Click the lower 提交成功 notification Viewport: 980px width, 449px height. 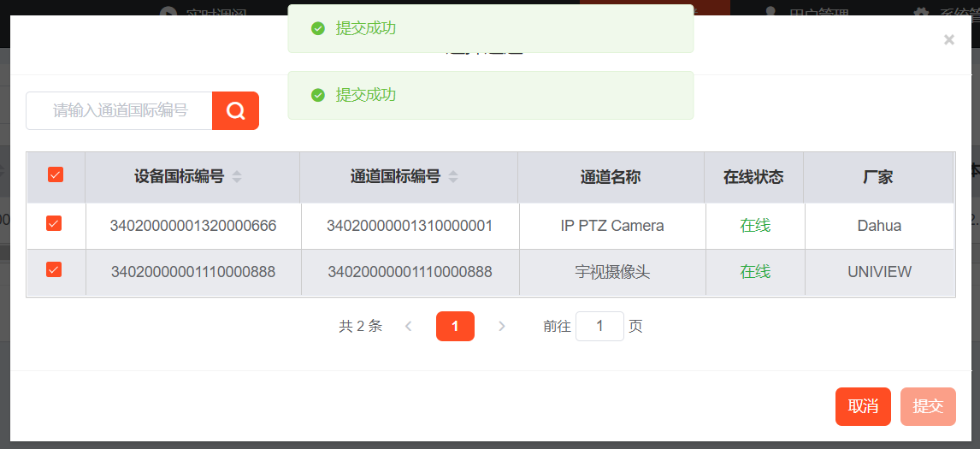click(491, 95)
